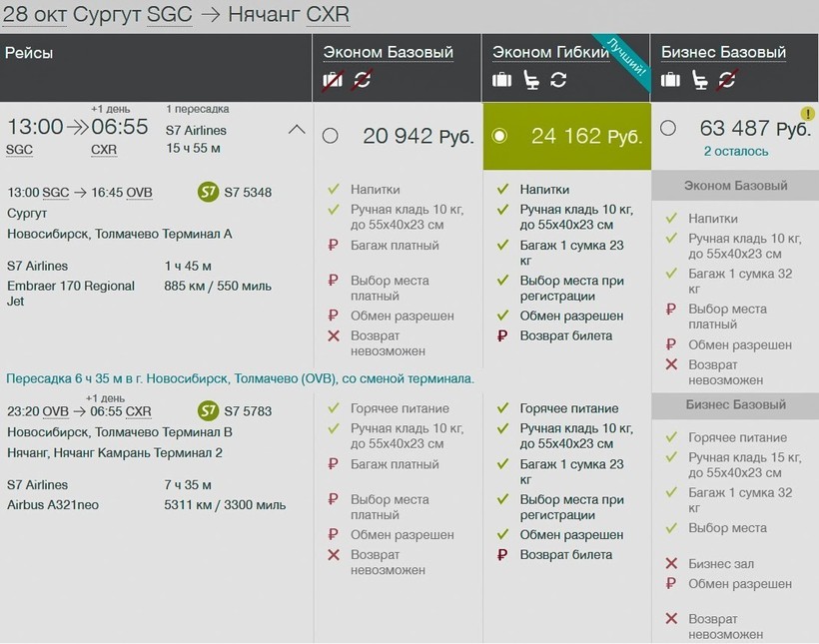The width and height of the screenshot is (819, 644).
Task: Click the suitcase icon under Эконом Гибкий
Action: (x=501, y=80)
